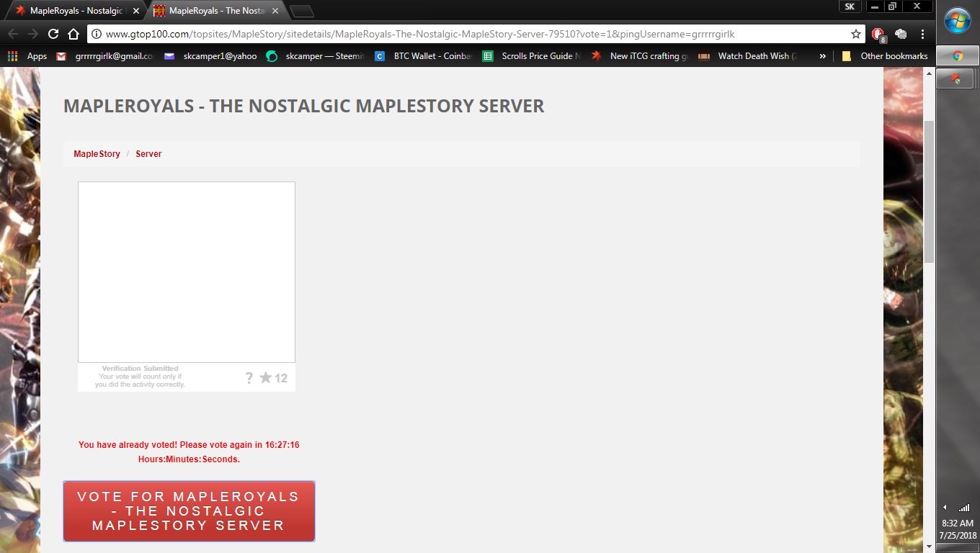Open the Chrome three-dot menu

pyautogui.click(x=922, y=34)
